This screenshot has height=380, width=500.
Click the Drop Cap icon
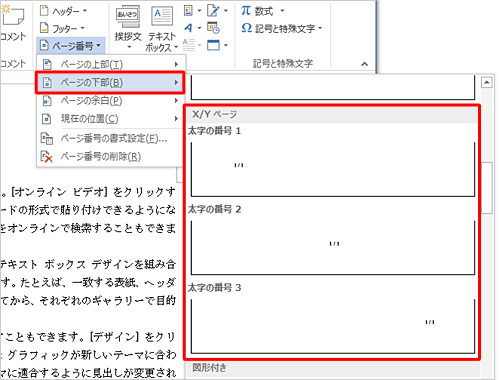pos(188,45)
